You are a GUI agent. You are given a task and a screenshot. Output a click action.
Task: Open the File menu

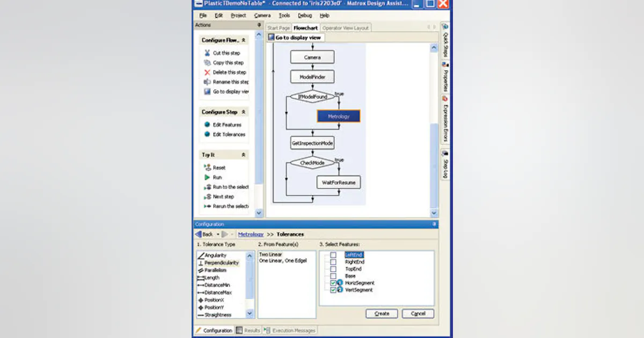coord(203,16)
